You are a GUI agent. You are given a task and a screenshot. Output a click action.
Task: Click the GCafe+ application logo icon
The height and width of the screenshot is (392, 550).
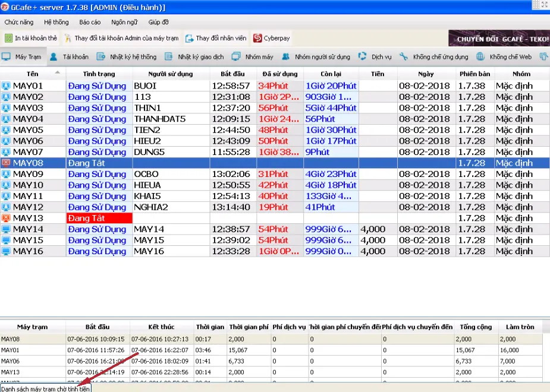[x=5, y=7]
